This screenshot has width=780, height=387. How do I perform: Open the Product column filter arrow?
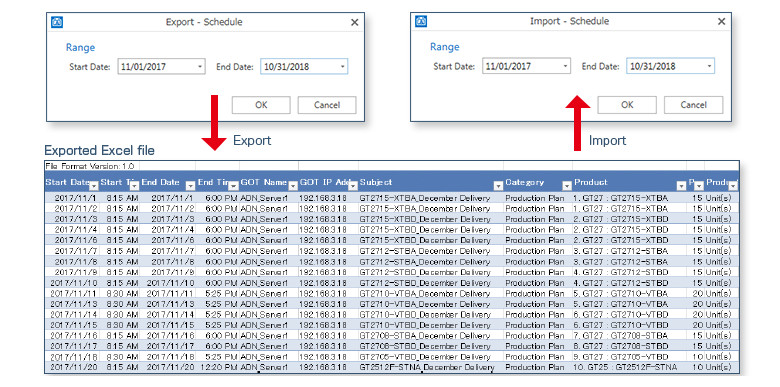tap(682, 186)
